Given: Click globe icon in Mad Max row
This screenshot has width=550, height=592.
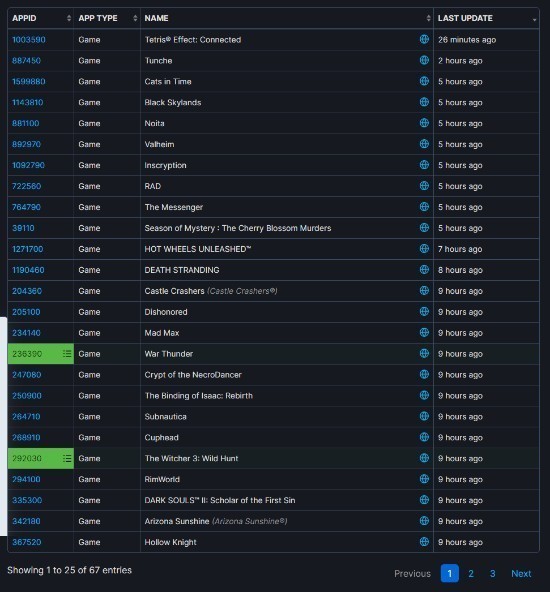Looking at the screenshot, I should [424, 333].
